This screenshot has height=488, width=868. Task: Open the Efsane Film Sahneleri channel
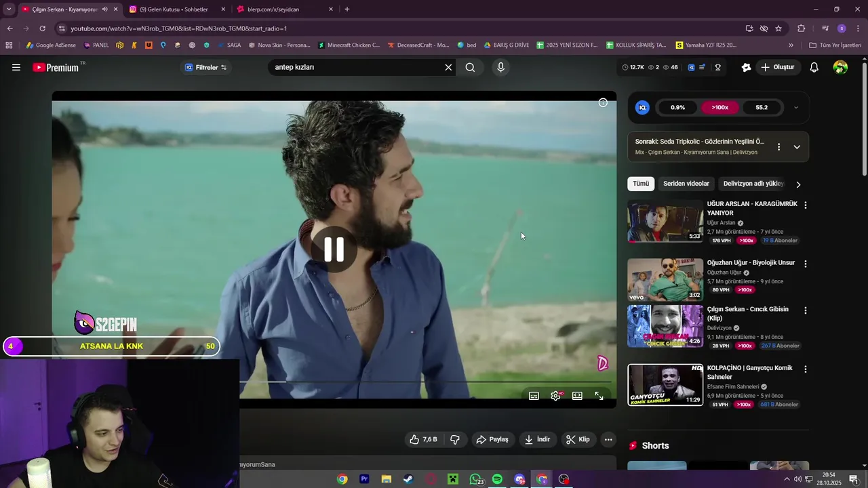click(x=733, y=386)
